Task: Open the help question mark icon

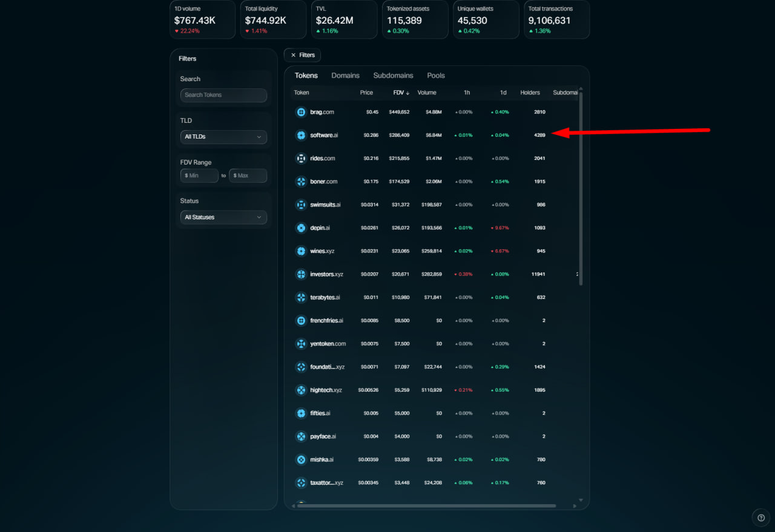Action: 761,517
